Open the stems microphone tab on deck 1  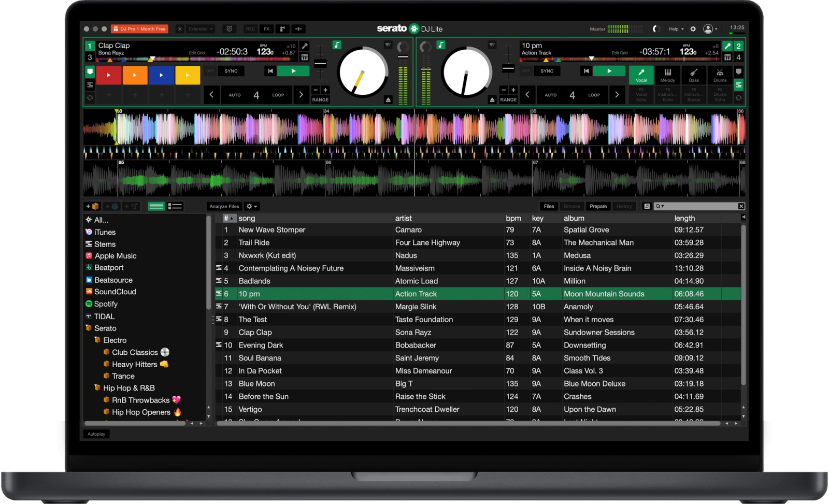305,46
